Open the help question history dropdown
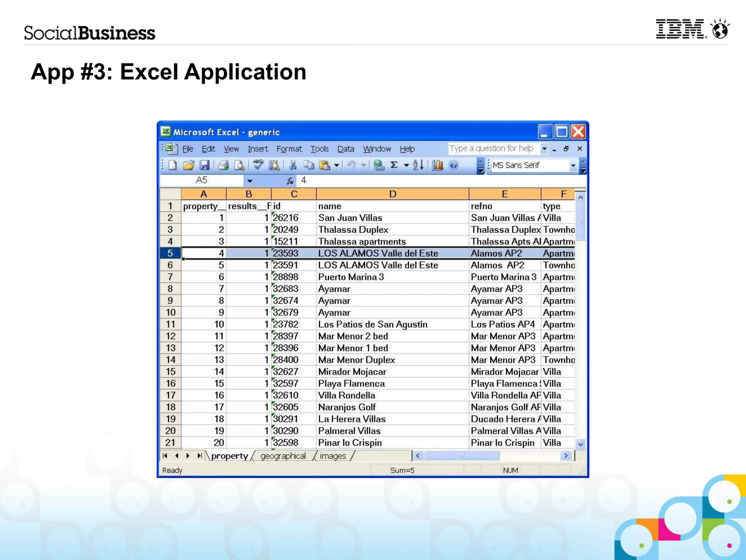 (x=544, y=149)
